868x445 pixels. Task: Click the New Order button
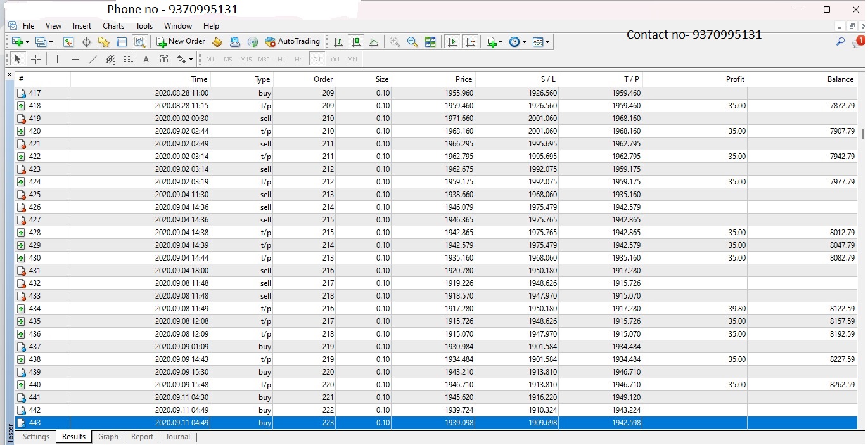[181, 42]
